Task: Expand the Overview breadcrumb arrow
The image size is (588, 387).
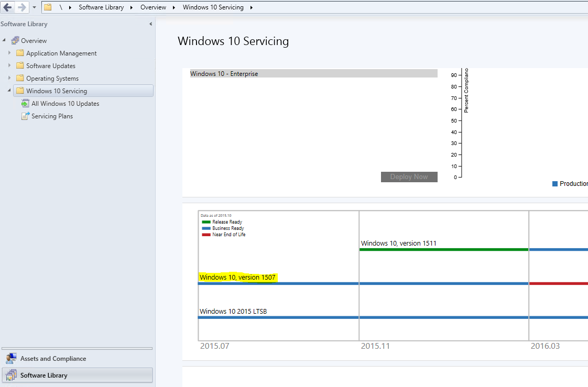Action: tap(173, 7)
